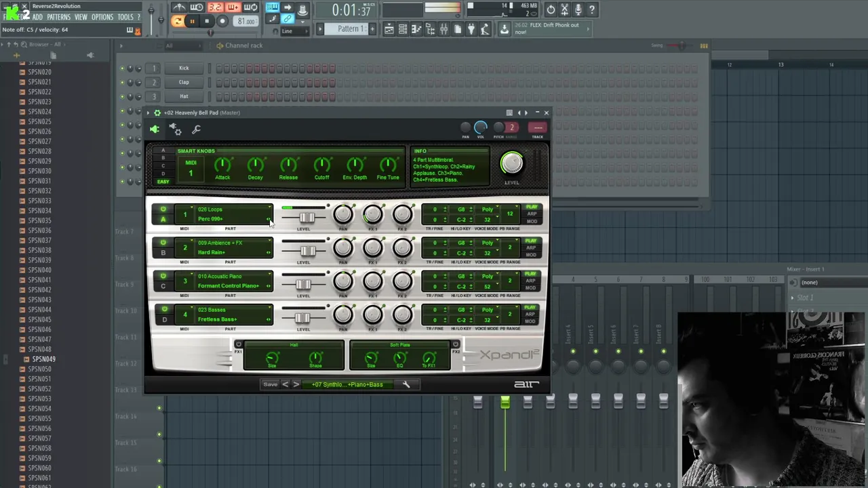Click the Hat channel button in Channel rack
The height and width of the screenshot is (488, 868).
click(184, 96)
